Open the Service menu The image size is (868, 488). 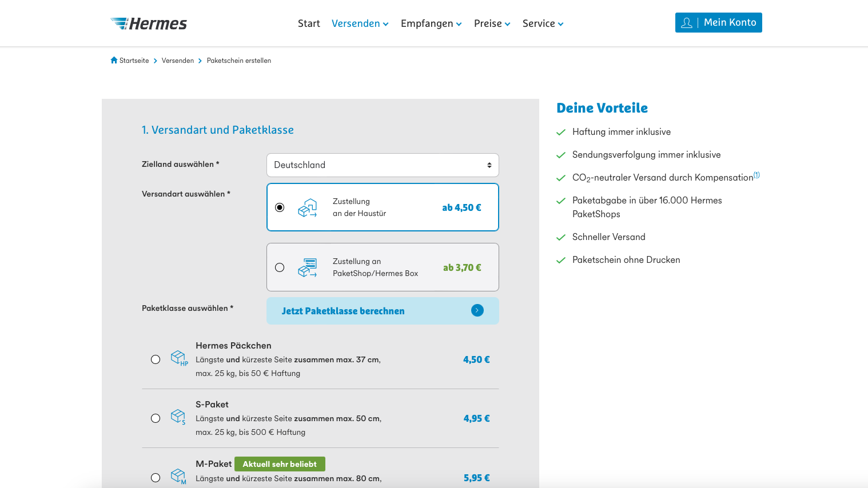click(x=543, y=23)
